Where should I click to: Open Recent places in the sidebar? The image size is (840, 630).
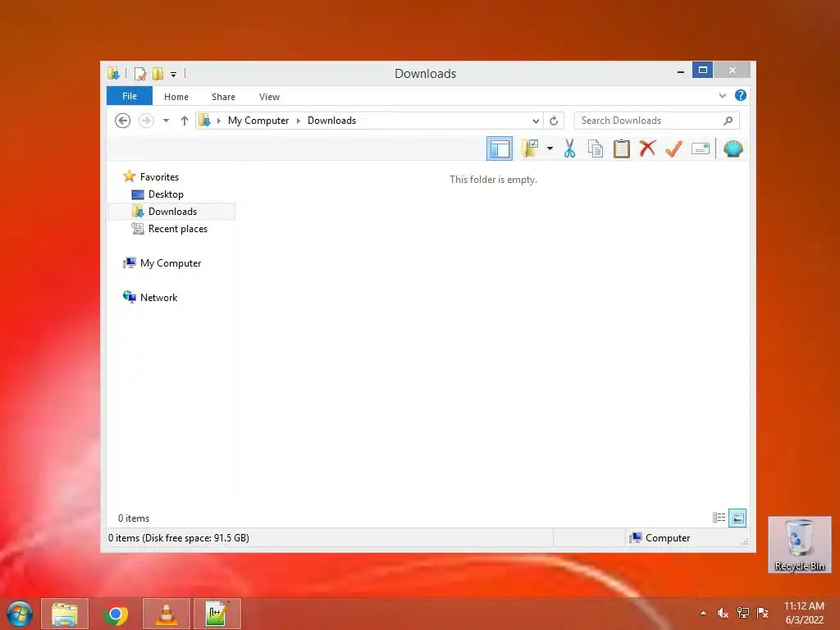[177, 229]
